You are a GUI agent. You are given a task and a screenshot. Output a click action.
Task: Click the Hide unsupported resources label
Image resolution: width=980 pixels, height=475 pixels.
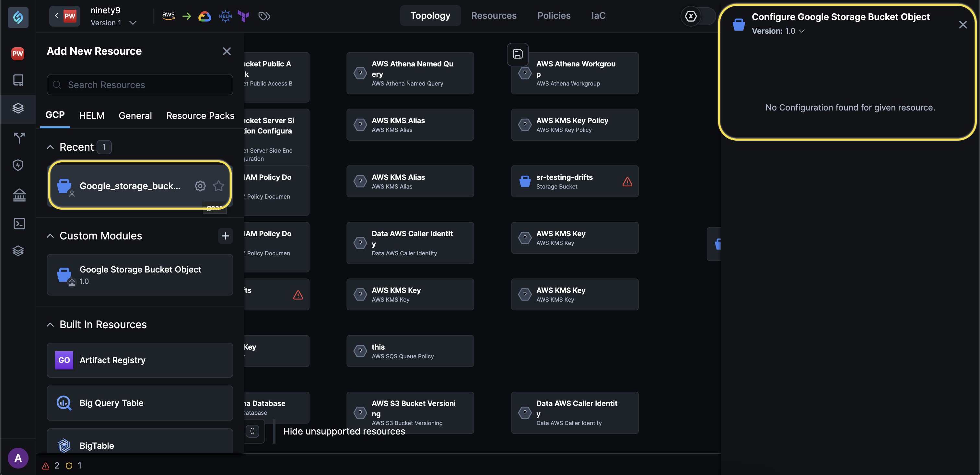pyautogui.click(x=344, y=431)
